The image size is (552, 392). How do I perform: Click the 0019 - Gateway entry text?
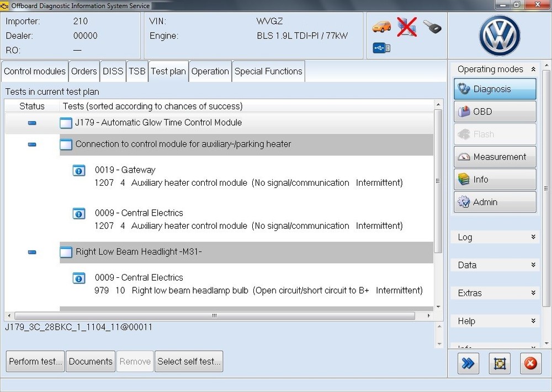(x=125, y=170)
